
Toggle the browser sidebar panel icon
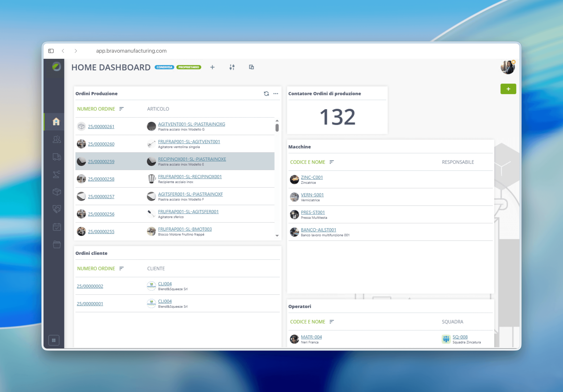(x=51, y=51)
